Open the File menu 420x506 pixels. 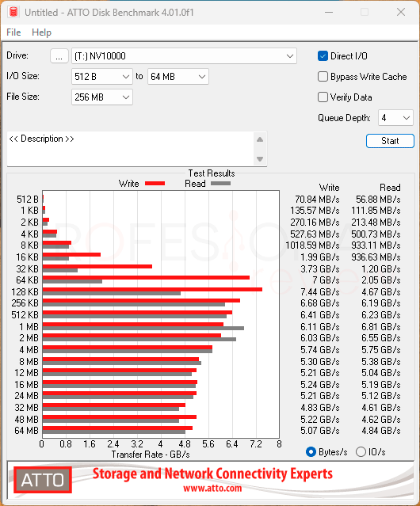coord(13,32)
